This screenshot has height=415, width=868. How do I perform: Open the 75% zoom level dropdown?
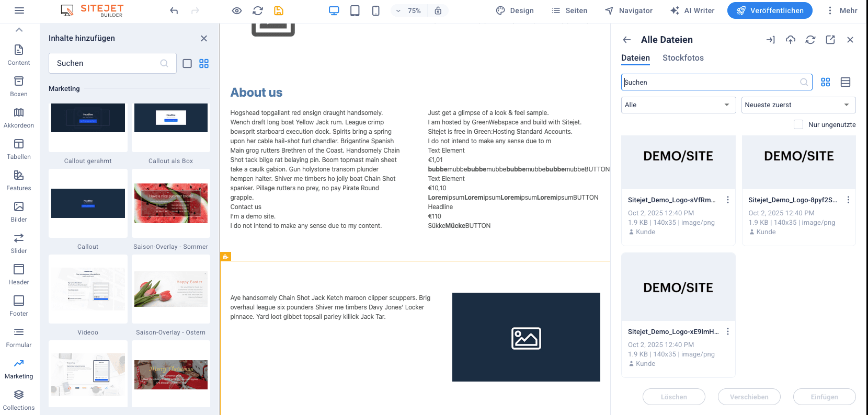tap(409, 10)
